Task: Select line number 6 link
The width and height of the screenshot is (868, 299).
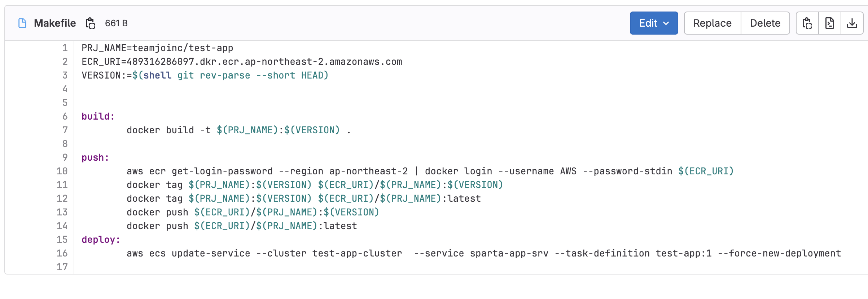Action: (x=65, y=116)
